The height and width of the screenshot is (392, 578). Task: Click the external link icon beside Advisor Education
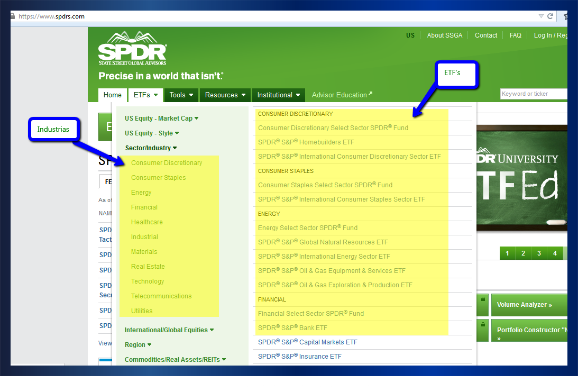(371, 94)
